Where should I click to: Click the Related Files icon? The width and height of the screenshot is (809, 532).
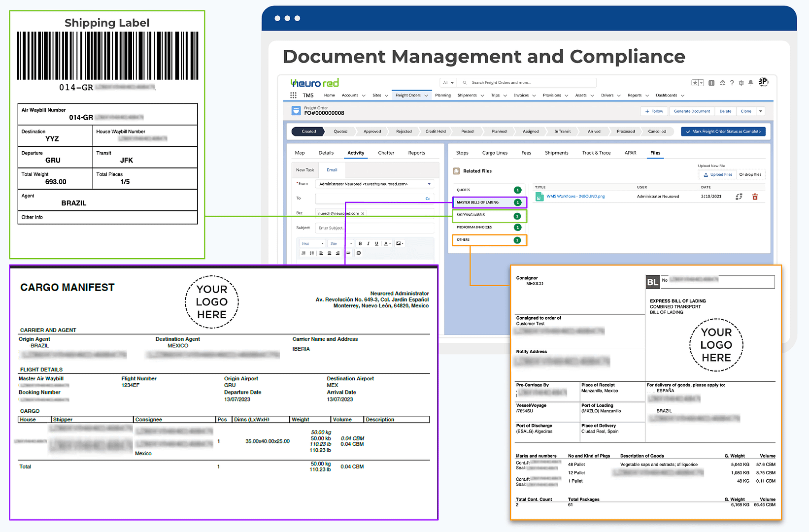click(456, 171)
